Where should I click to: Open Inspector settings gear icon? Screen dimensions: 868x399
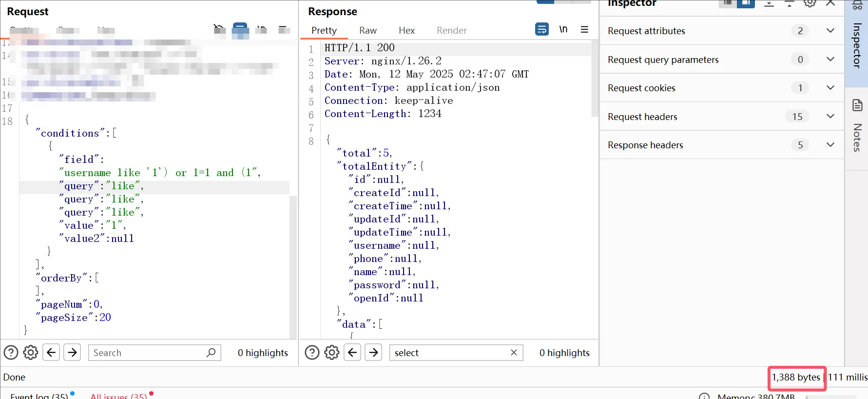tap(810, 3)
